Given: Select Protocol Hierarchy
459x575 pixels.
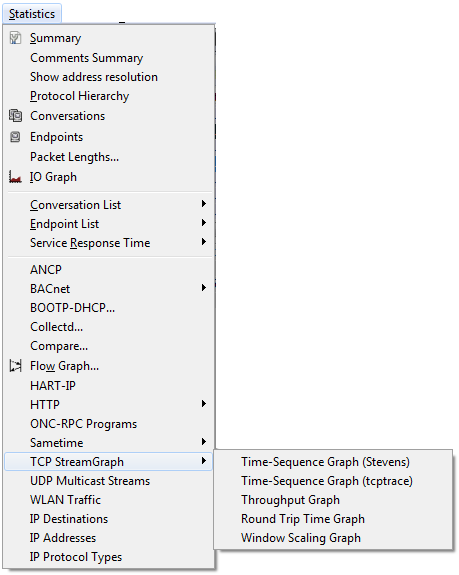Looking at the screenshot, I should pyautogui.click(x=80, y=96).
